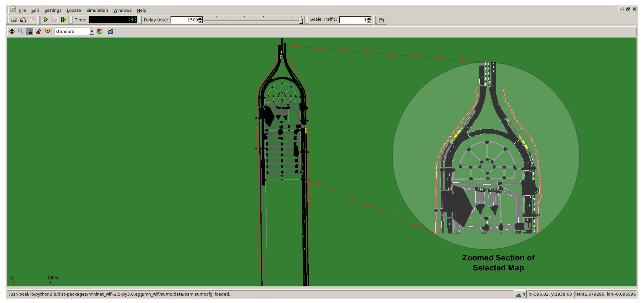Screen dimensions: 644x303
Task: Click the edit coloring schemes wheel
Action: tap(99, 32)
